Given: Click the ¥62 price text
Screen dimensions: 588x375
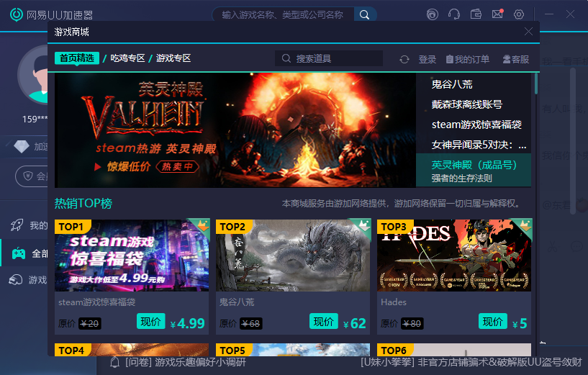Looking at the screenshot, I should tap(355, 323).
